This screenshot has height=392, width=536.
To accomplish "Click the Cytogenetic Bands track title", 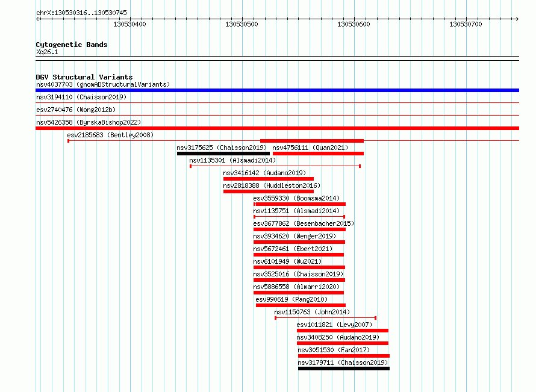I will click(72, 45).
